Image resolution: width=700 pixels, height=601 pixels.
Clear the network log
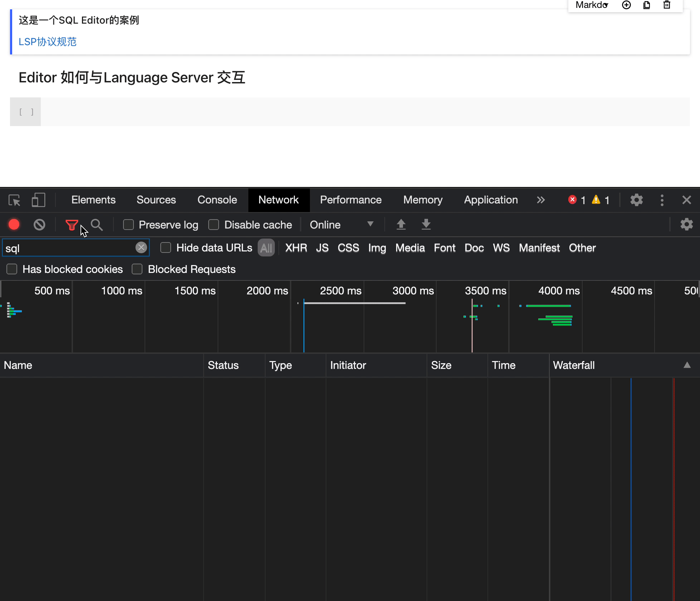click(x=39, y=225)
